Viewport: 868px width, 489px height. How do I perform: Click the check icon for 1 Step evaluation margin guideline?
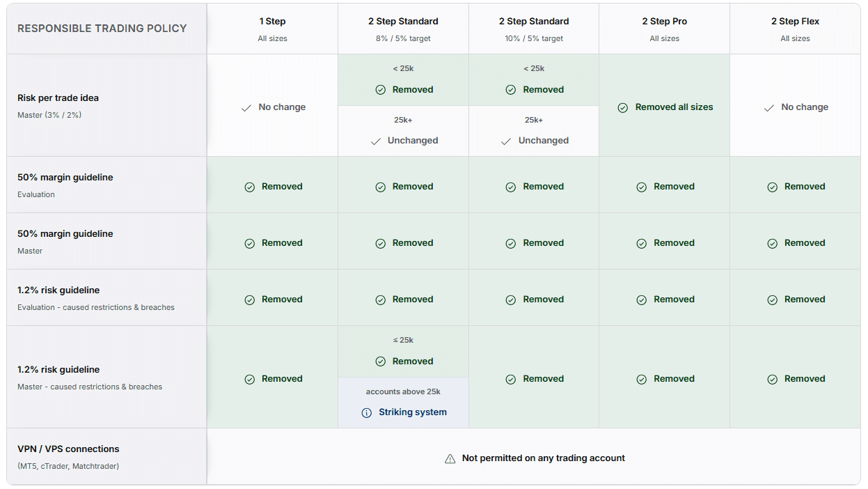click(x=249, y=187)
